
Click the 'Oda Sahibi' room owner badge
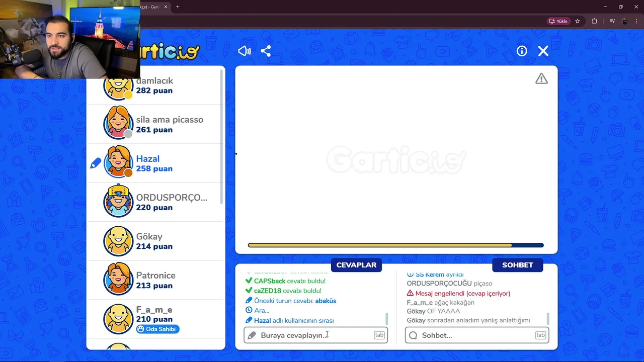(x=157, y=329)
